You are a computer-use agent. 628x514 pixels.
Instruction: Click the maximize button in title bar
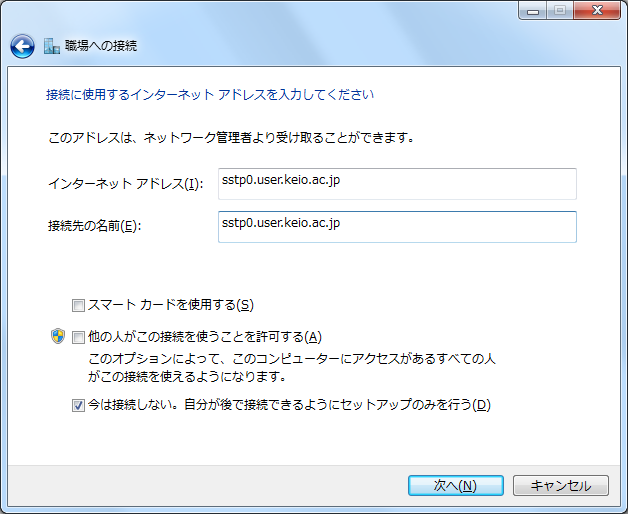pyautogui.click(x=559, y=10)
